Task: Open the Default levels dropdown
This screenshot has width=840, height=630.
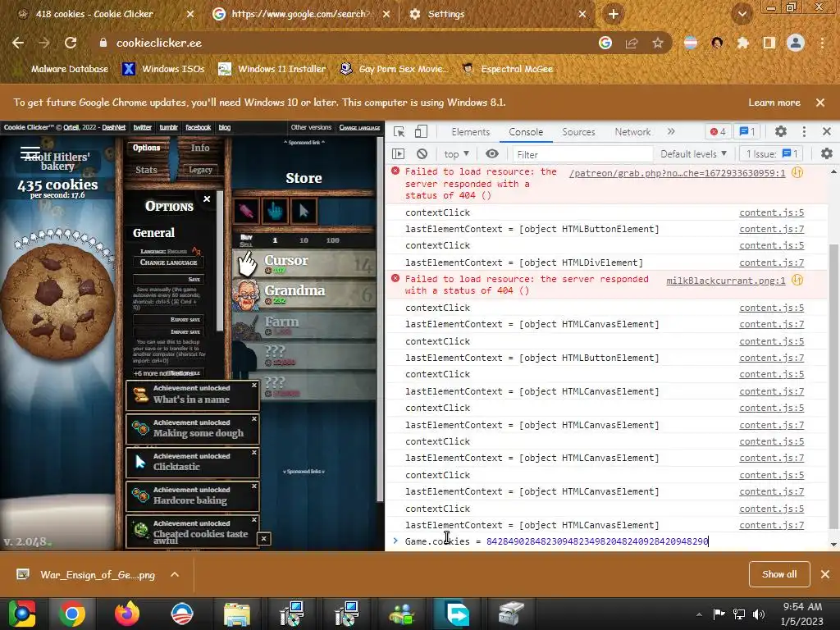Action: pos(694,154)
